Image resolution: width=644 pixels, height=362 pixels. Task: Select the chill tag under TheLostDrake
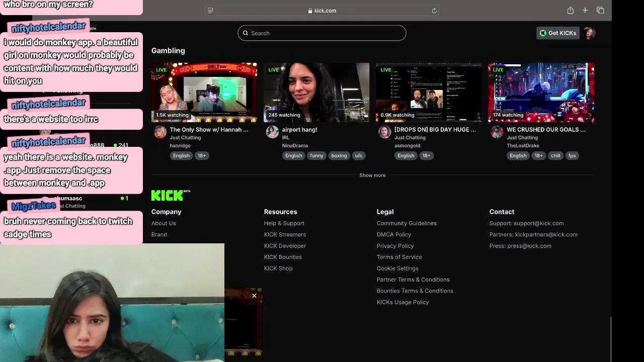click(555, 156)
